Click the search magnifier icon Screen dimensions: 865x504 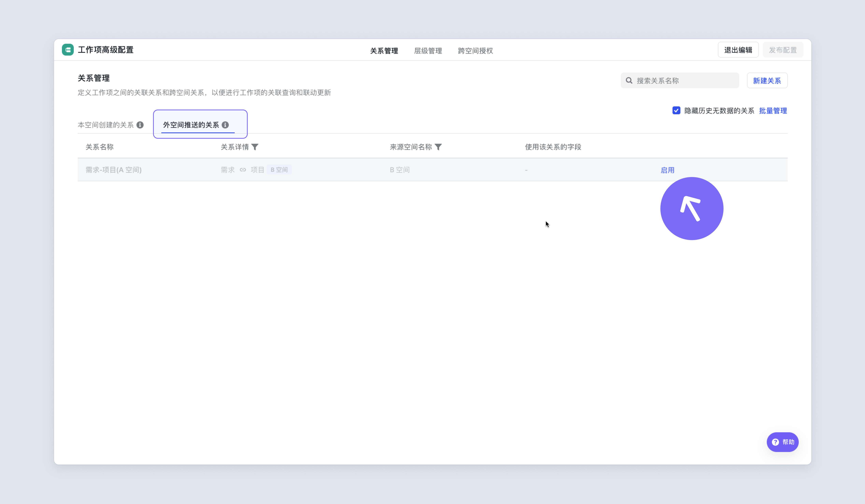[629, 80]
